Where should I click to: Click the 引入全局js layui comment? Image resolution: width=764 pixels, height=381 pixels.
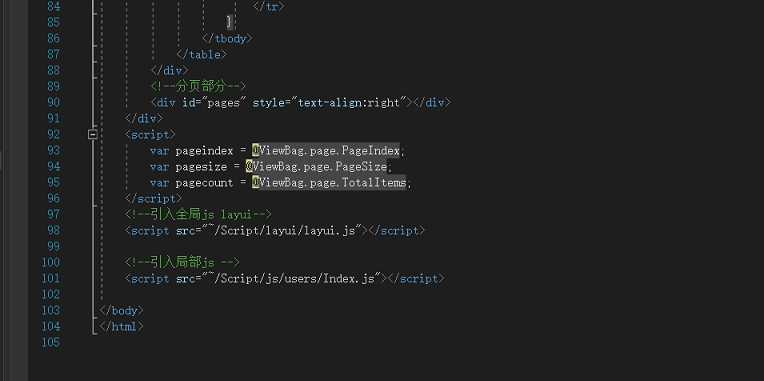[x=198, y=214]
